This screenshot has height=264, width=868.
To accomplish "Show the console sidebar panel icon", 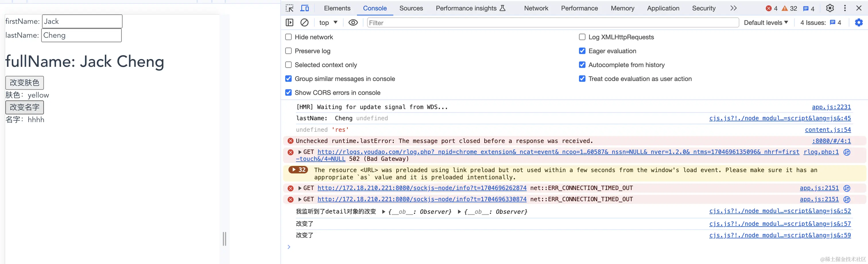I will [x=289, y=23].
